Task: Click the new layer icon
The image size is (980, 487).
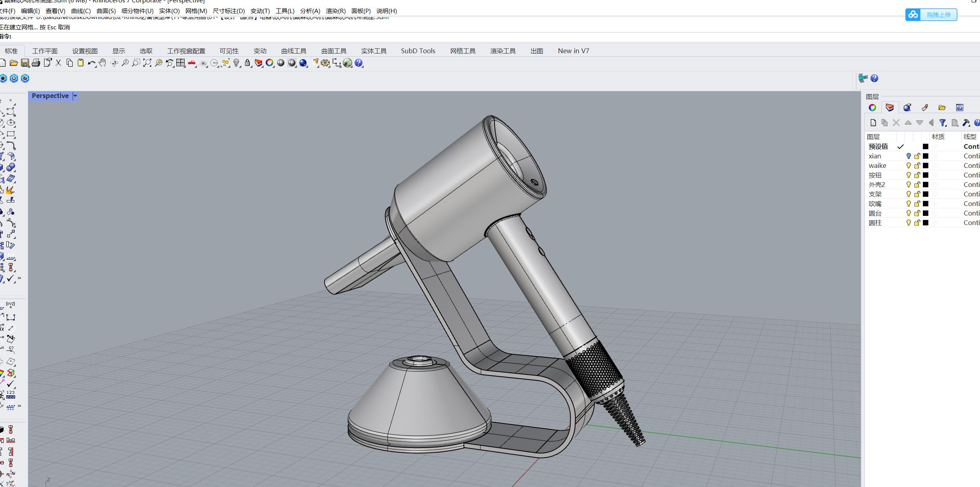Action: (x=873, y=123)
